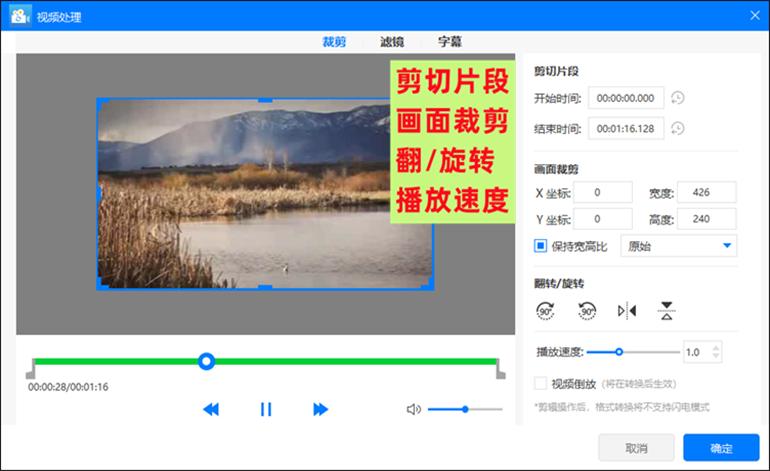Image resolution: width=770 pixels, height=471 pixels.
Task: Switch to the 裁剪 tab
Action: coord(334,42)
